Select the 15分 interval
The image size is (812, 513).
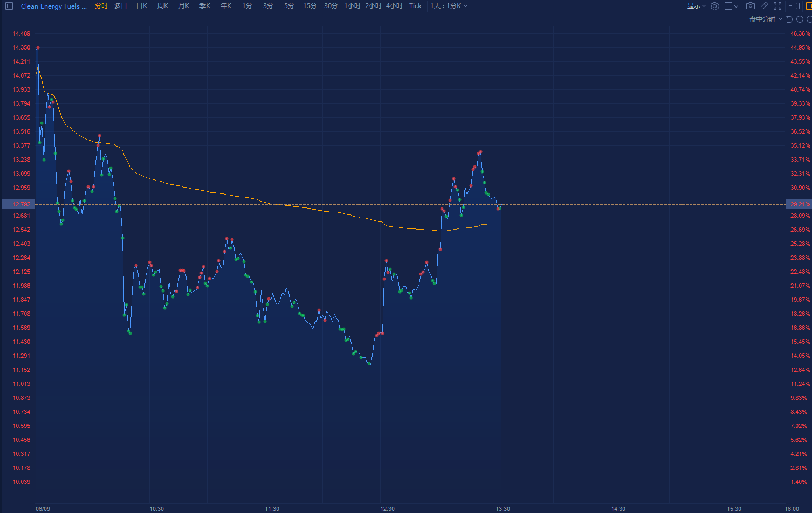(x=310, y=6)
